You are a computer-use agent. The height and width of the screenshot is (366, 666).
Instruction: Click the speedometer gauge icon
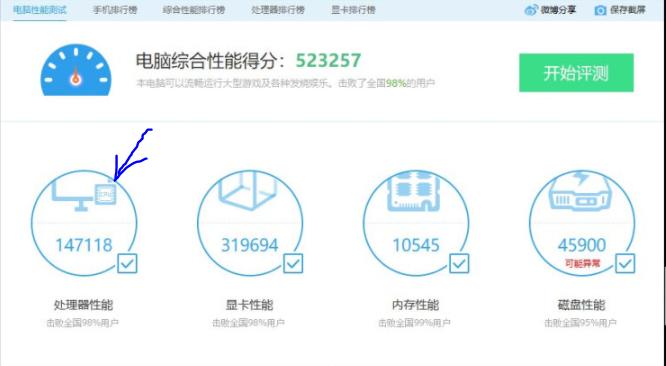pos(76,70)
